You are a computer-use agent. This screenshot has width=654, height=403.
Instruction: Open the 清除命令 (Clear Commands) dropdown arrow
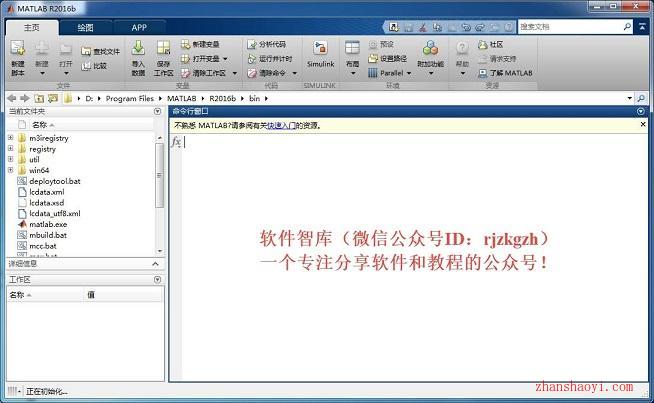pos(294,73)
